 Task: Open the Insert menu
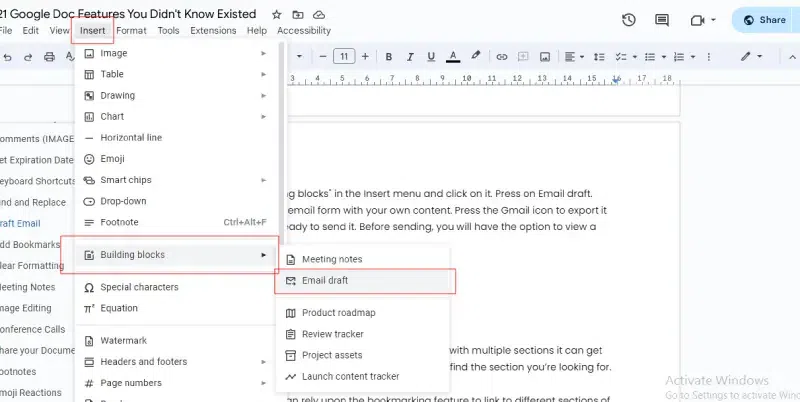pos(92,31)
